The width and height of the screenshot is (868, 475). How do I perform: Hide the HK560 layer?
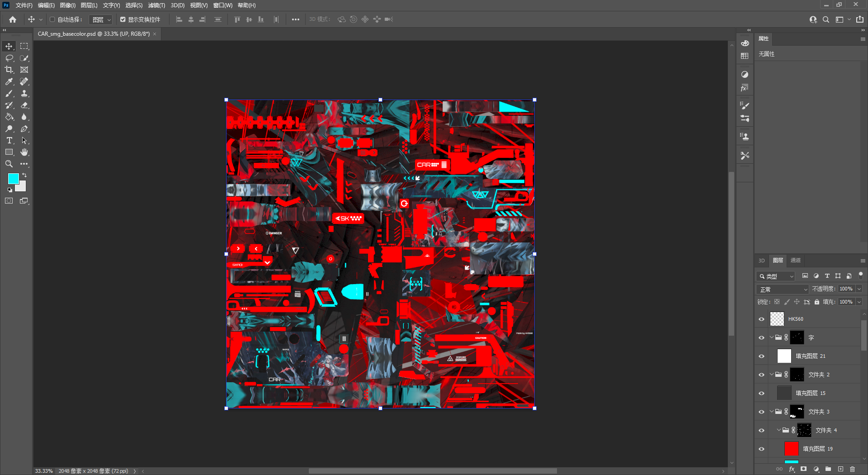[x=761, y=319]
